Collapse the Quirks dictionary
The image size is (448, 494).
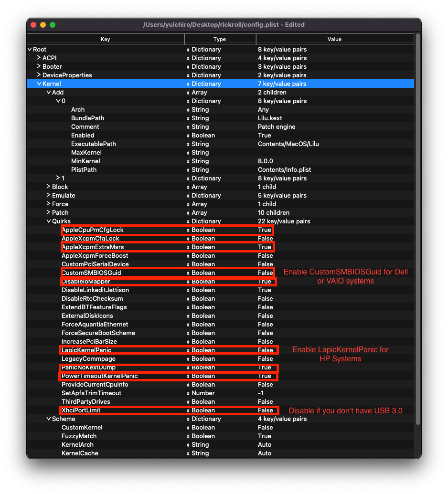coord(48,221)
